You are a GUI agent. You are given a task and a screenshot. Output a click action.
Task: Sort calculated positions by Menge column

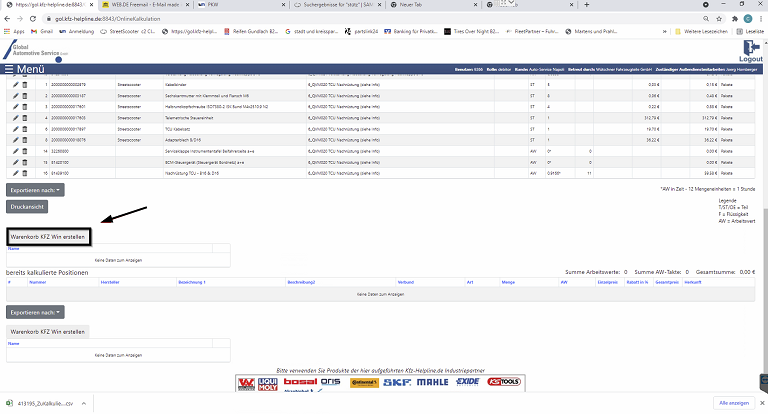[x=508, y=282]
